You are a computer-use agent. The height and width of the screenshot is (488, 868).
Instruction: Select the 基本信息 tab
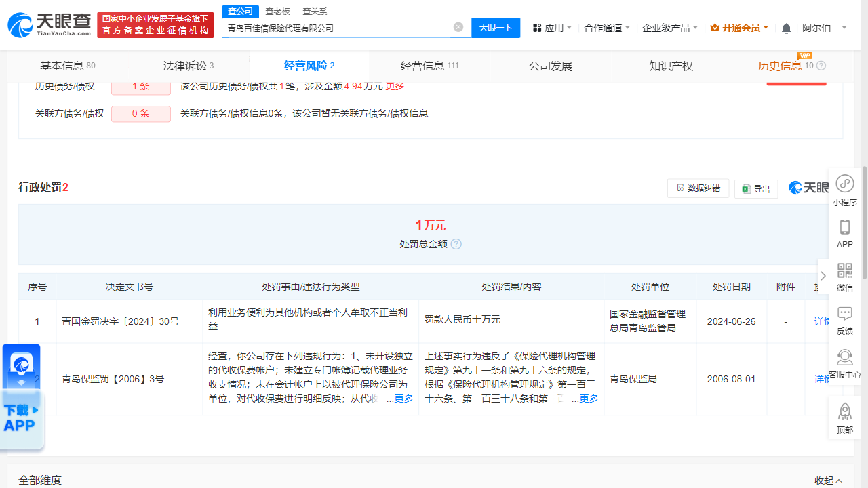coord(67,66)
